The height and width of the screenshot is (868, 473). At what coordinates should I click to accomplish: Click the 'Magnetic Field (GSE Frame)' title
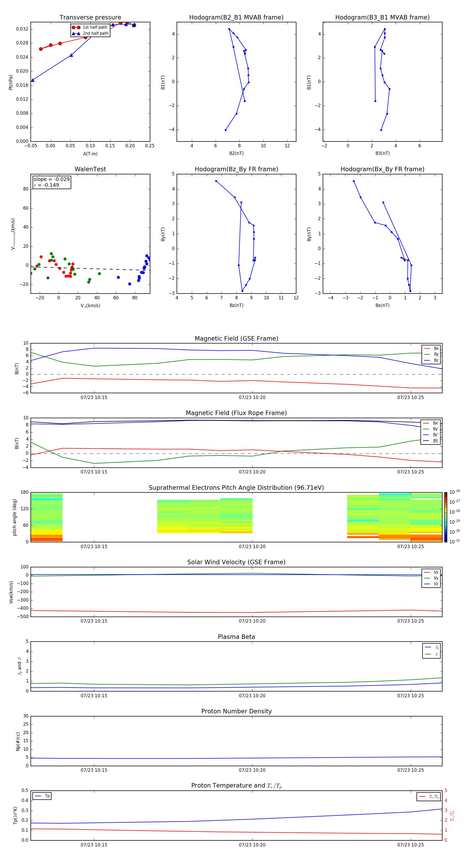(236, 339)
